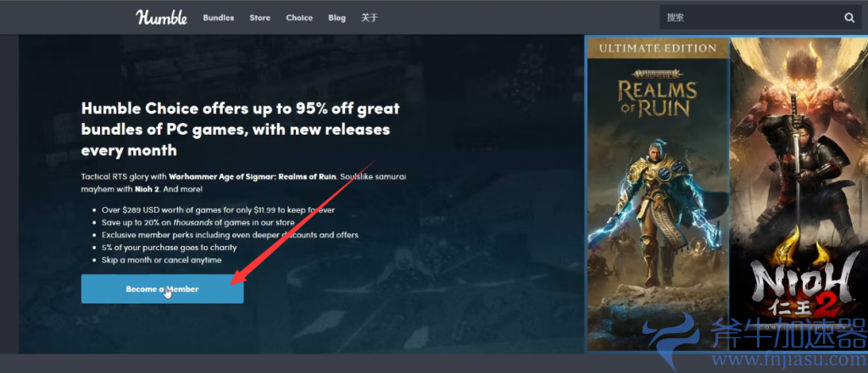Screen dimensions: 868x373
Task: Click the magnifier search icon
Action: click(x=849, y=18)
